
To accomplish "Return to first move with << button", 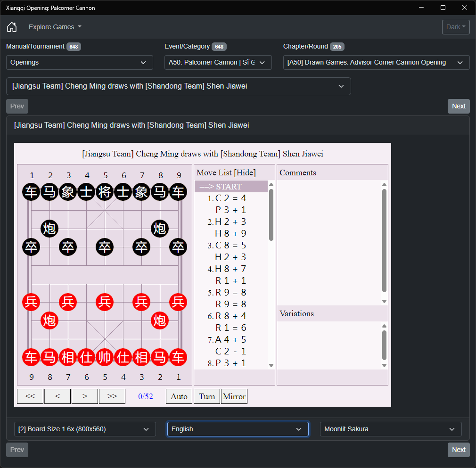I will click(x=30, y=396).
